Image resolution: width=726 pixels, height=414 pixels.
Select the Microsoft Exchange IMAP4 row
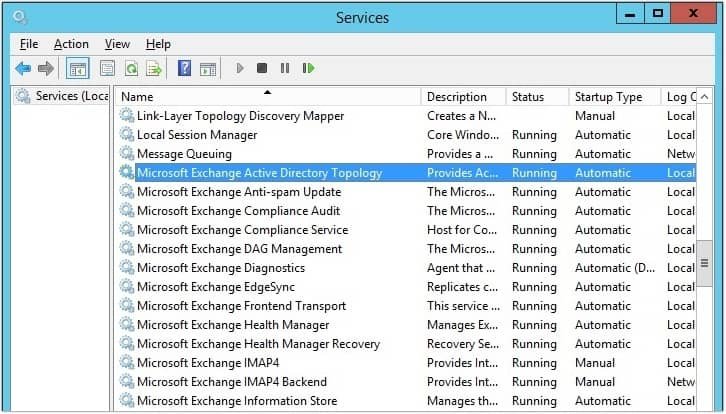click(407, 363)
